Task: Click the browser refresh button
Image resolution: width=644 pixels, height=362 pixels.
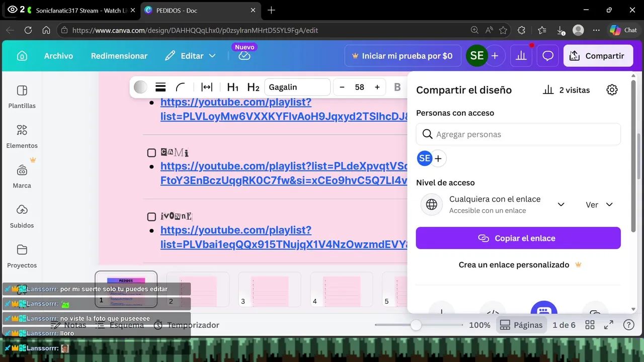Action: (x=28, y=30)
